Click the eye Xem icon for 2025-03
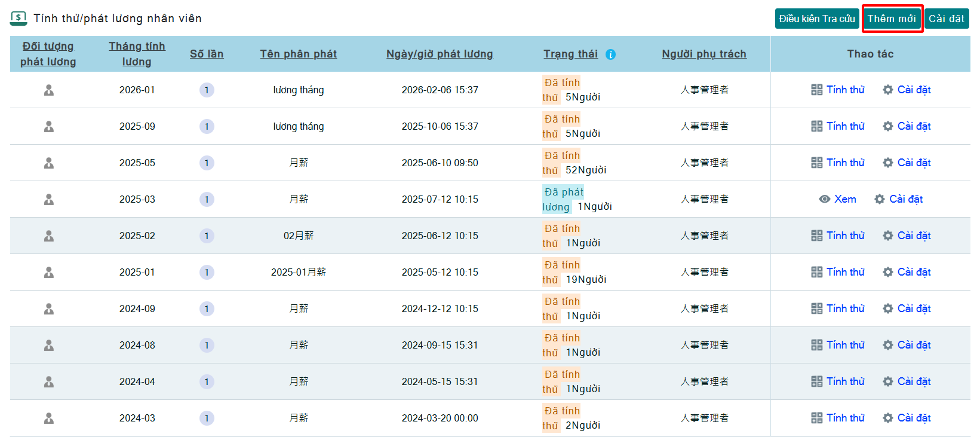Screen dimensions: 980x443 [824, 200]
